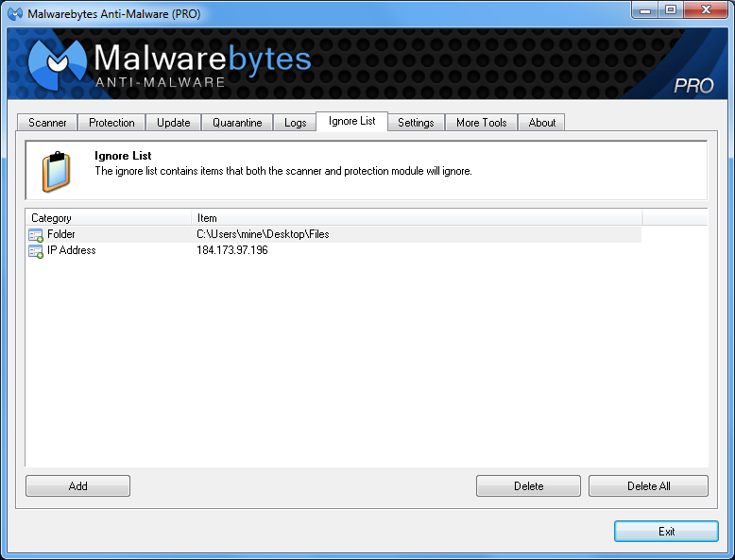Minimize the Malwarebytes window
This screenshot has width=735, height=560.
(x=645, y=9)
